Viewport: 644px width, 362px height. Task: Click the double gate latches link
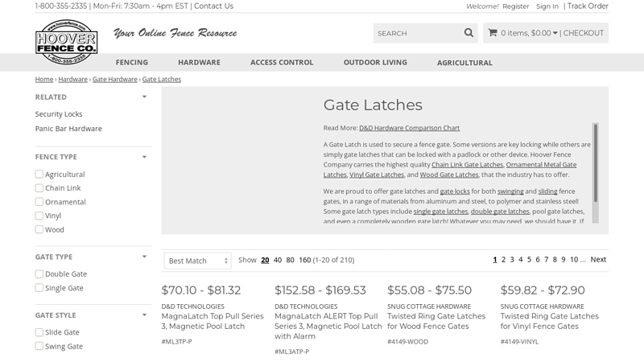[x=500, y=212]
